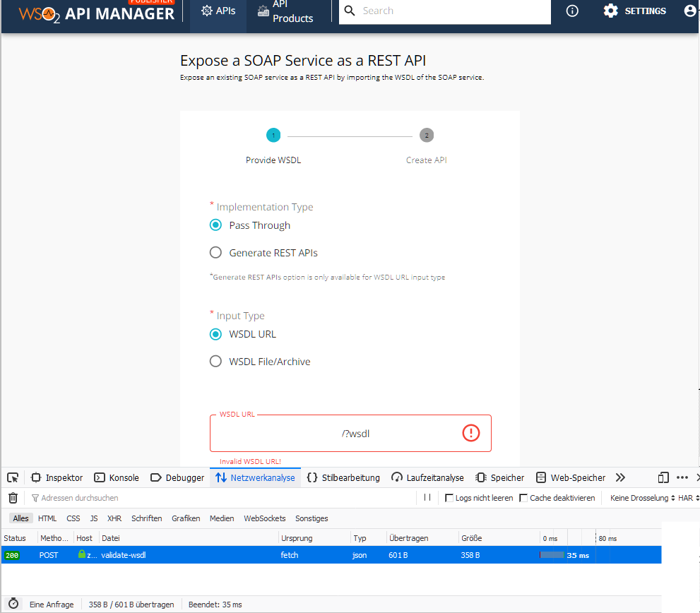This screenshot has height=613, width=700.
Task: Open the APIs section in the top navigation
Action: tap(218, 11)
